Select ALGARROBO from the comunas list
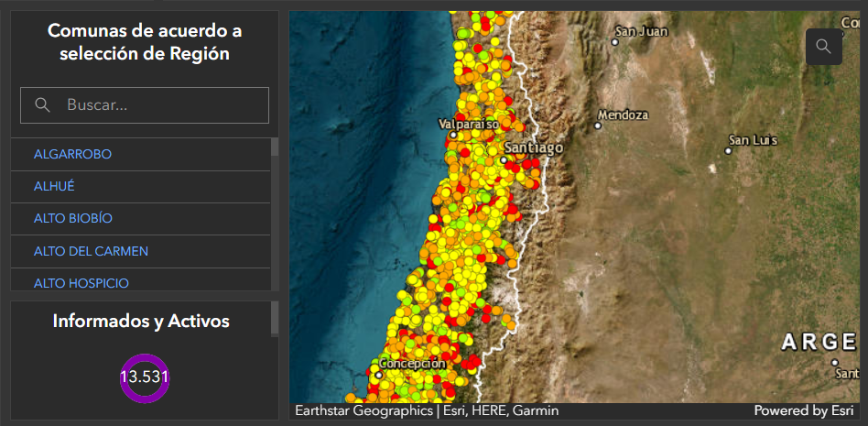868x426 pixels. (x=73, y=154)
